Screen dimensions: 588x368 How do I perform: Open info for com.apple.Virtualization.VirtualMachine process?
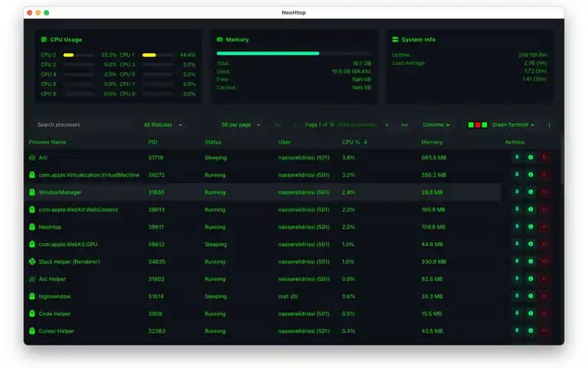(531, 175)
